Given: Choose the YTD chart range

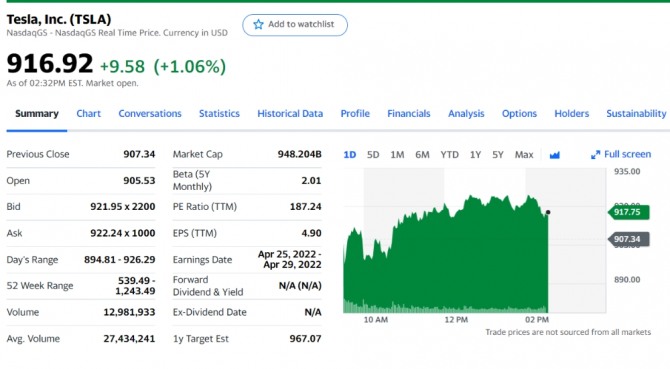Looking at the screenshot, I should click(x=450, y=155).
